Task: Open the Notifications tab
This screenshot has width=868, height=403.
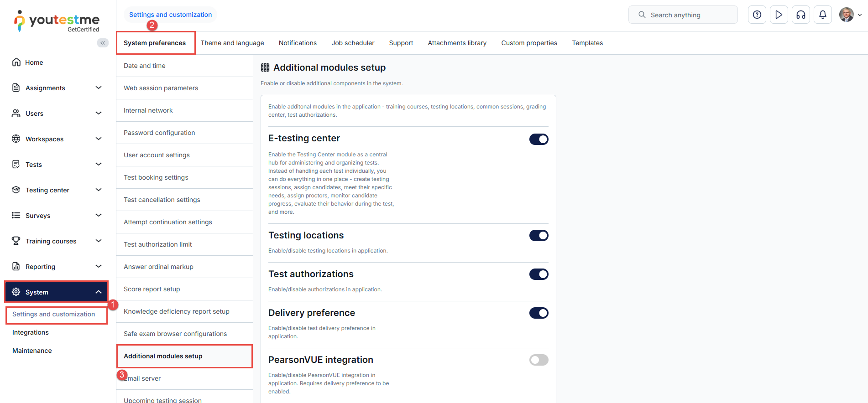Action: coord(298,43)
